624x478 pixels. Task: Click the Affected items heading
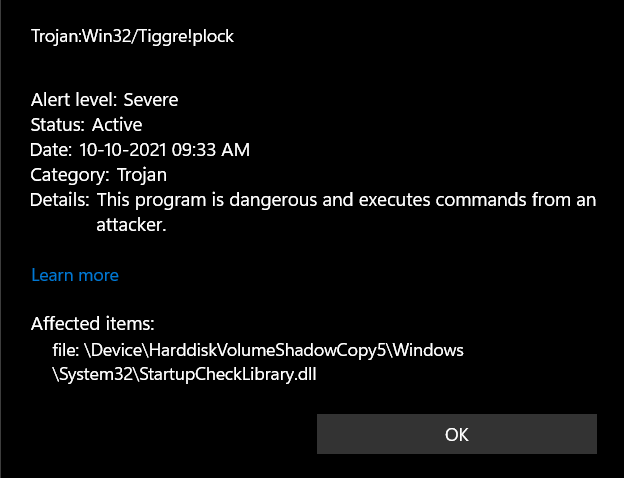point(92,324)
